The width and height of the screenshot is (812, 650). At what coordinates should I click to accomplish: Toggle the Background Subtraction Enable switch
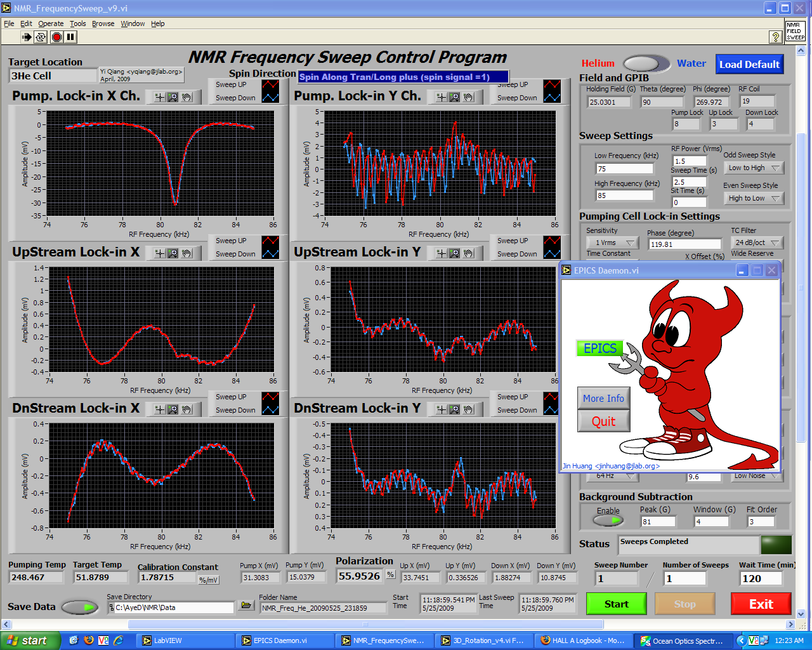click(608, 521)
